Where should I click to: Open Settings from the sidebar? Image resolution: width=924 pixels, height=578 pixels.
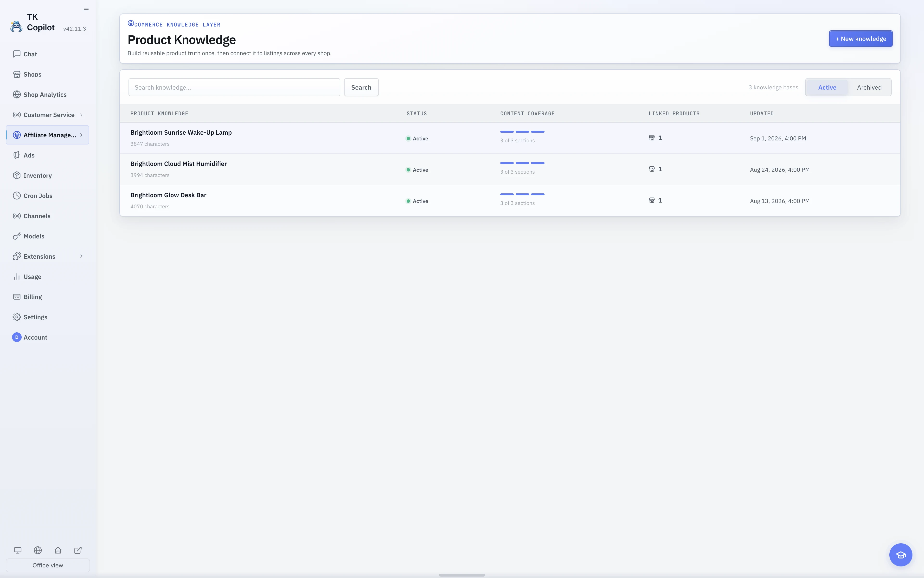tap(47, 317)
